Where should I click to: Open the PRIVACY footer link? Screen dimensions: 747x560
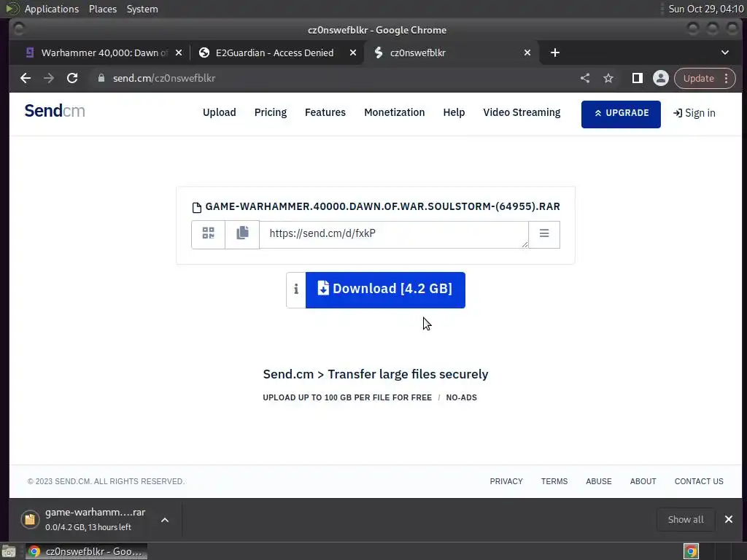click(506, 481)
